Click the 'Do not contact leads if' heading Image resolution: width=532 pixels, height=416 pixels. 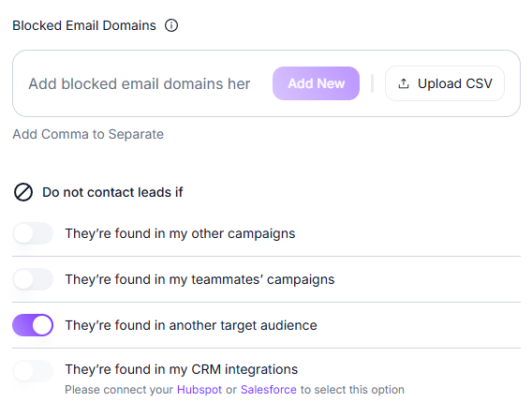[112, 192]
